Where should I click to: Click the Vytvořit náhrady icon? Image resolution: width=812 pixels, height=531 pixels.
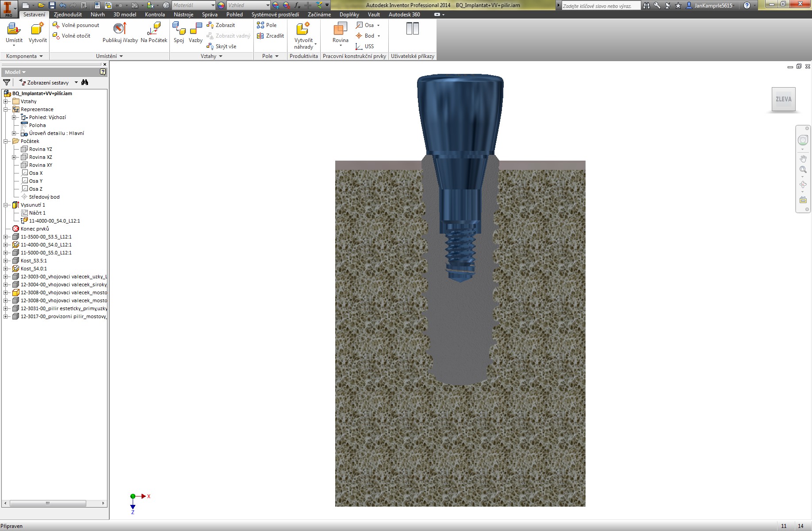point(303,29)
